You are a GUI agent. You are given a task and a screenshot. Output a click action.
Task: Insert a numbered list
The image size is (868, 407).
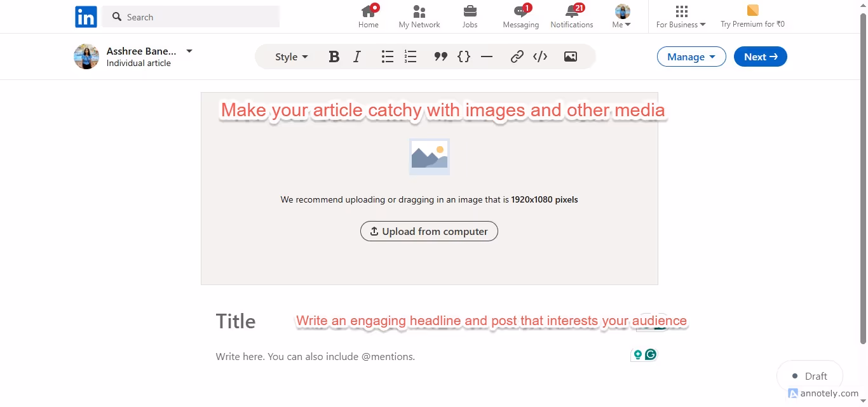(x=410, y=57)
